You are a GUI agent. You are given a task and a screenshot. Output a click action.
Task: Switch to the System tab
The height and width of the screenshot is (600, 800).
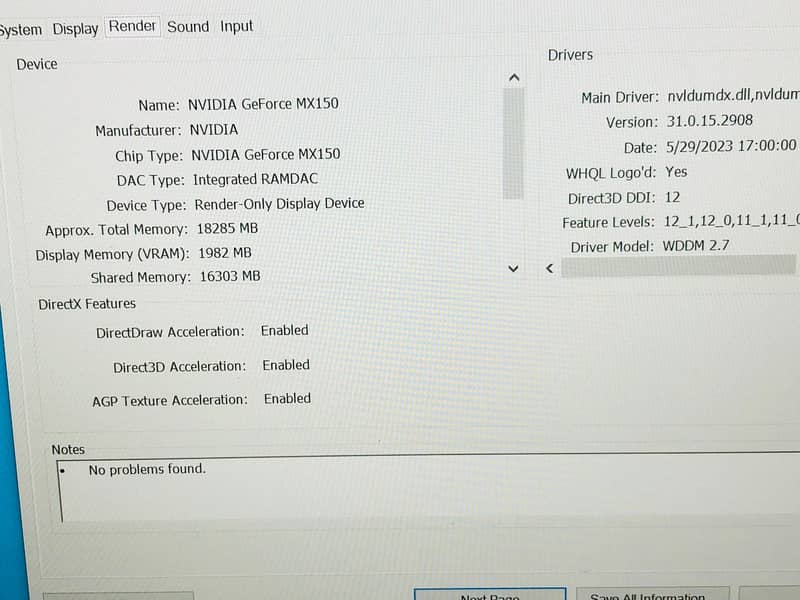(x=20, y=30)
